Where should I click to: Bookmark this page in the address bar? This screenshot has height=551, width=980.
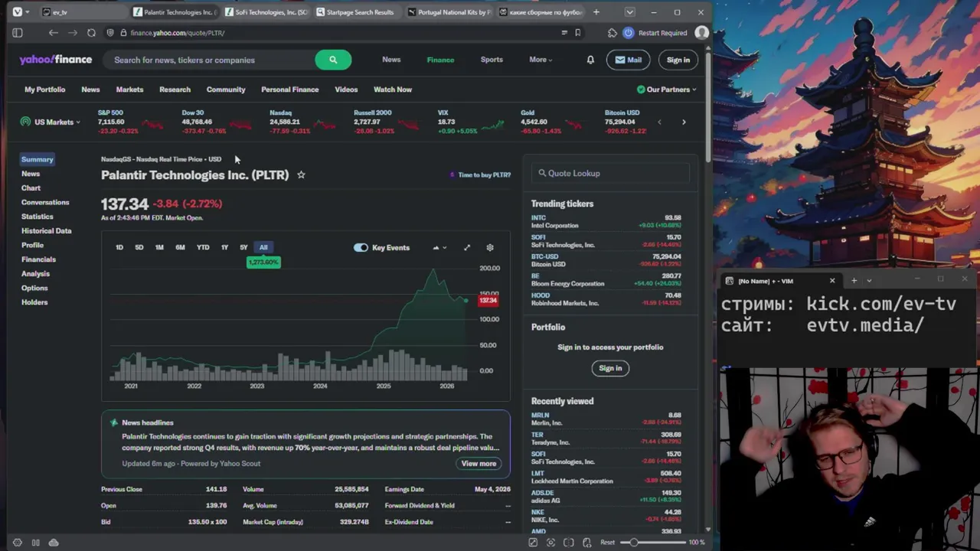coord(578,33)
